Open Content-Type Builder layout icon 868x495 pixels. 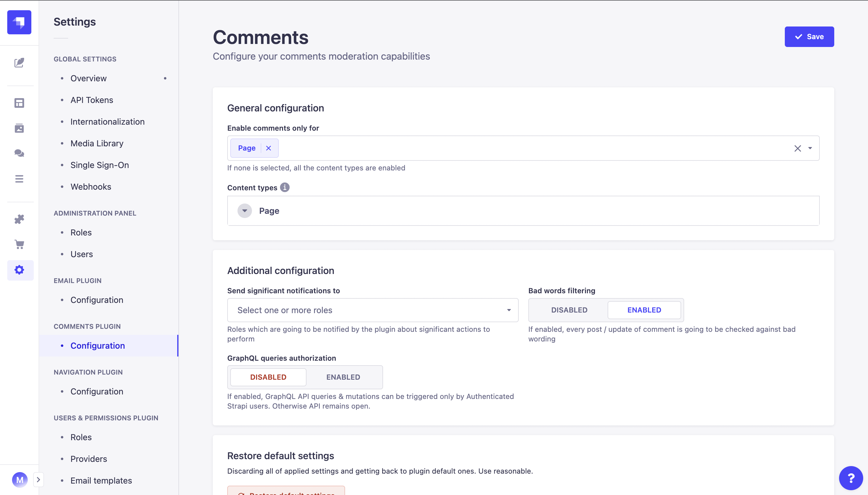click(x=19, y=103)
